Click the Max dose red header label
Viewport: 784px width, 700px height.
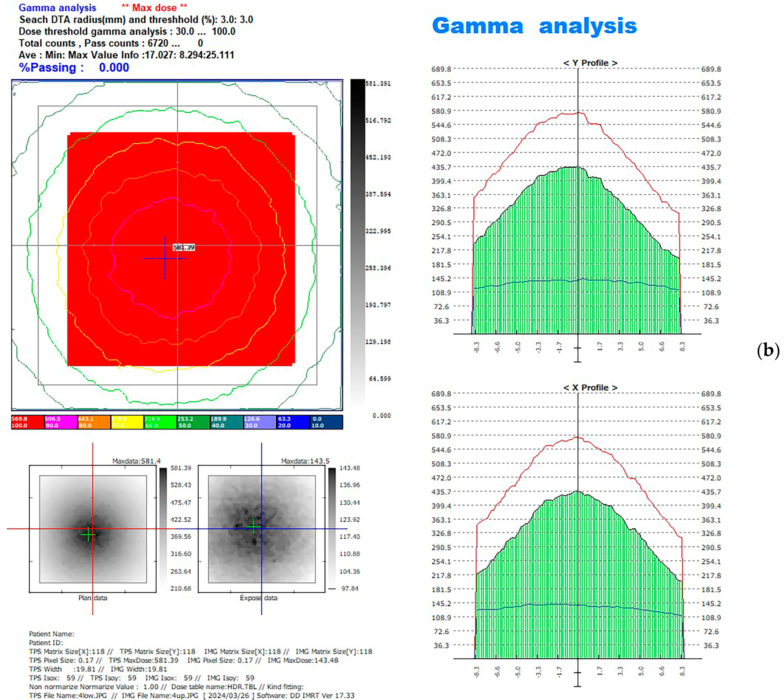tap(154, 8)
